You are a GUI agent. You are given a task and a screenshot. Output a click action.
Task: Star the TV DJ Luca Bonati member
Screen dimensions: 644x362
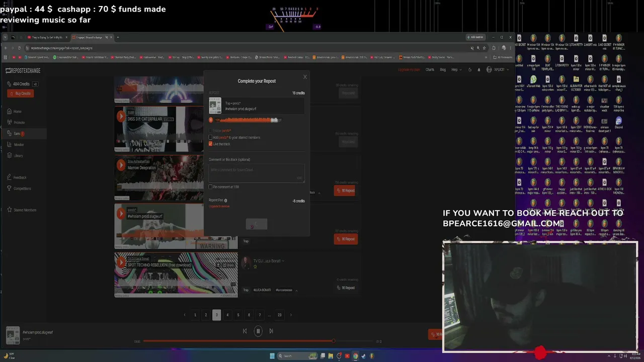[255, 267]
